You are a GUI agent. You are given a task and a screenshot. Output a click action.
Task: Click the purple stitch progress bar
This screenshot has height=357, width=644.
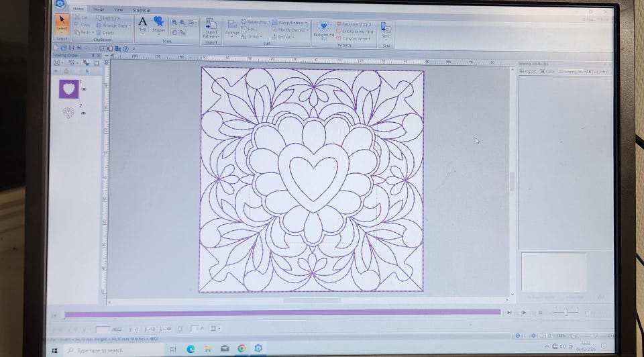282,313
